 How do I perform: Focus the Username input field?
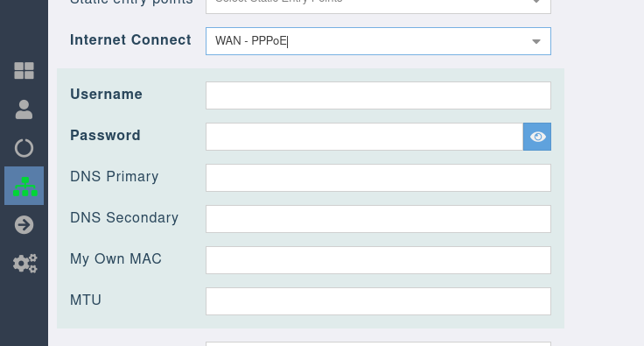378,95
